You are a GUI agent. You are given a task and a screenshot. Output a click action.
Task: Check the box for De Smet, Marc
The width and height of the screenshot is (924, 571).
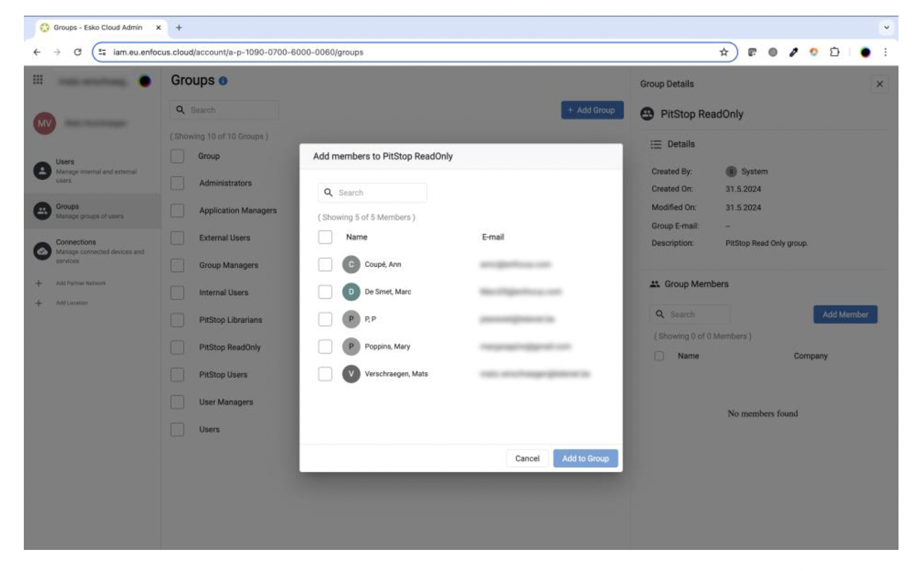(325, 292)
